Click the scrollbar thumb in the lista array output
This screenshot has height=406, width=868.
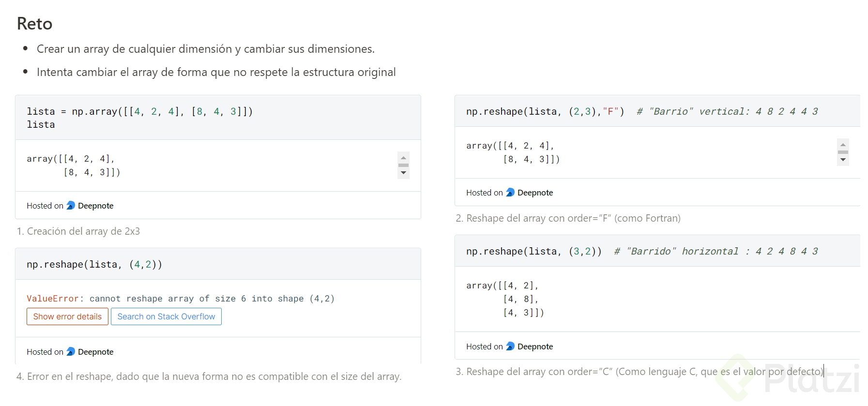[403, 165]
